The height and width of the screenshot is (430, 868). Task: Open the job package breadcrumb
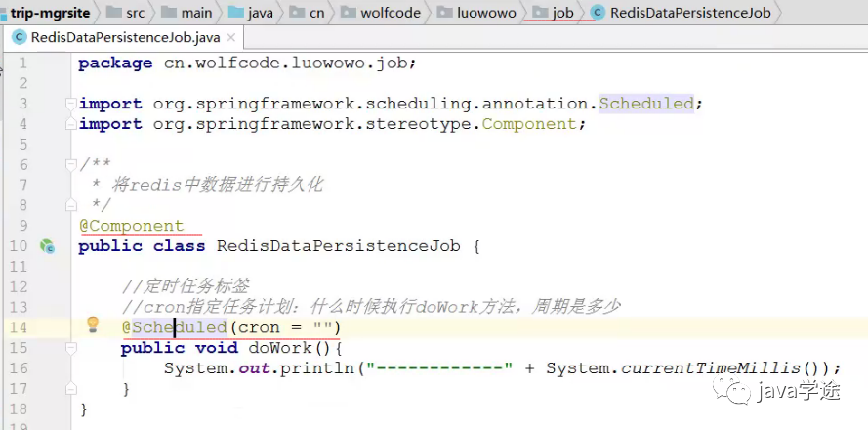553,12
